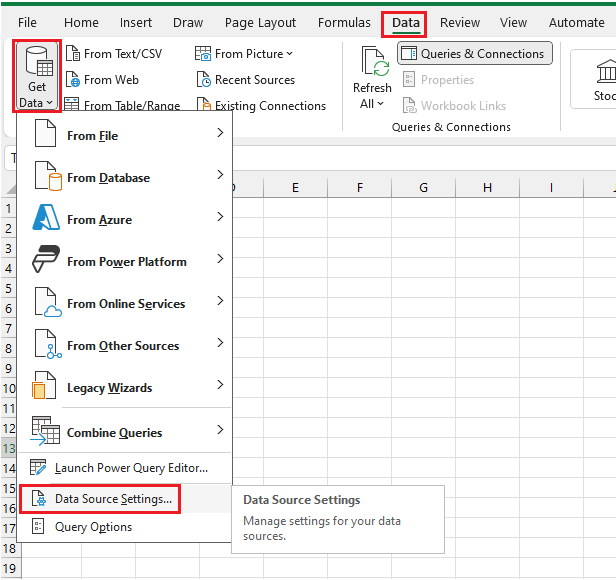
Task: Switch to the Insert tab
Action: (136, 22)
